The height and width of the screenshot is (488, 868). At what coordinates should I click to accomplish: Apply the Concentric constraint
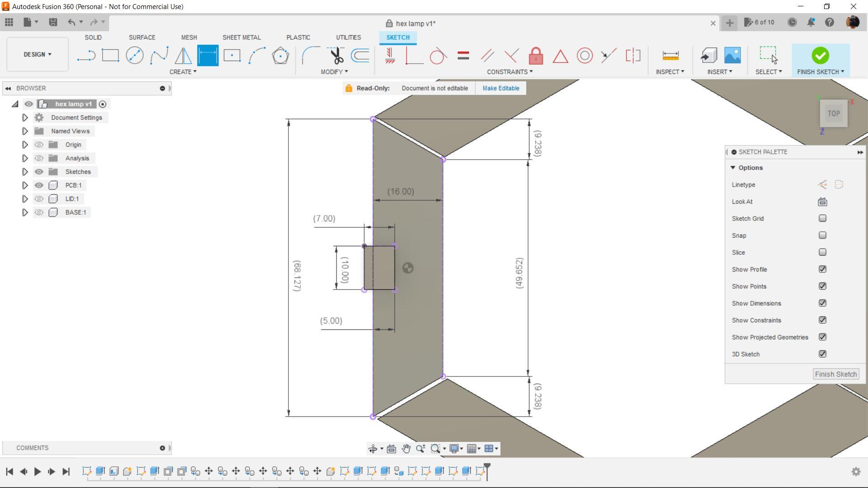point(585,56)
